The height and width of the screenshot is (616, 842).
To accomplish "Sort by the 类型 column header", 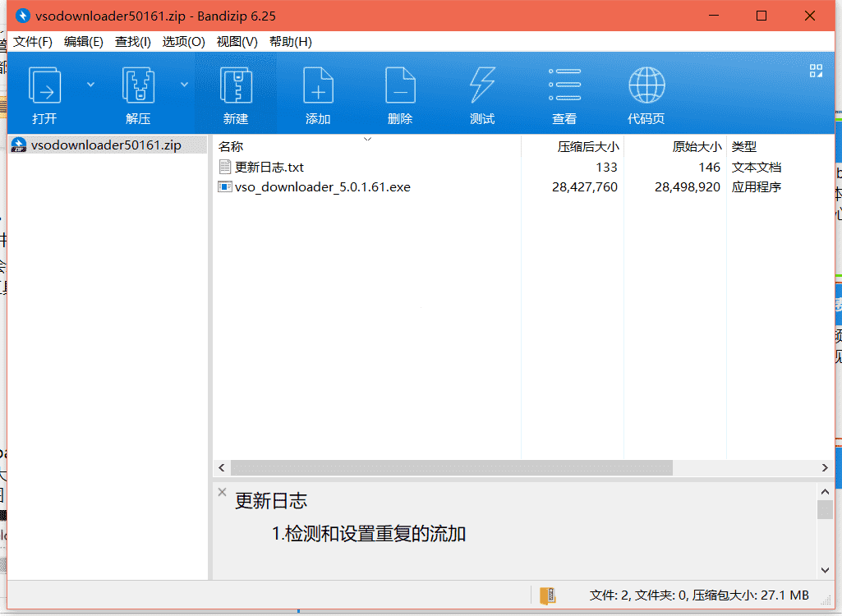I will tap(780, 146).
